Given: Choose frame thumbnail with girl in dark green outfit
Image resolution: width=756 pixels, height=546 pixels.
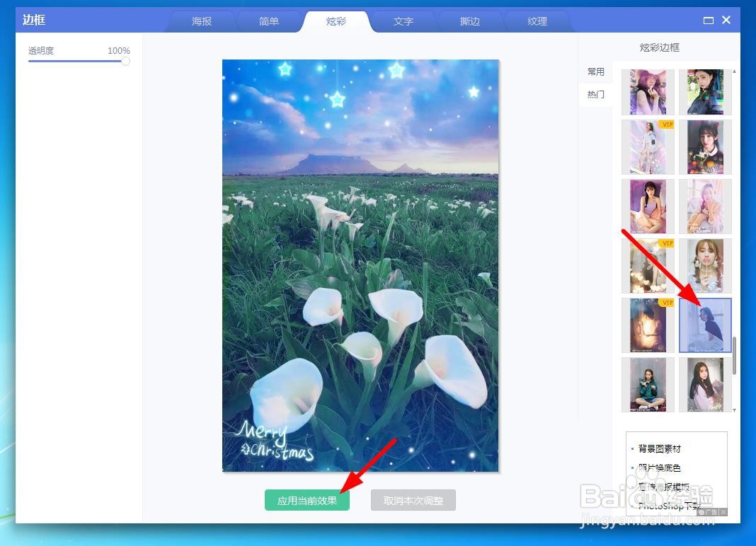Looking at the screenshot, I should click(x=705, y=92).
